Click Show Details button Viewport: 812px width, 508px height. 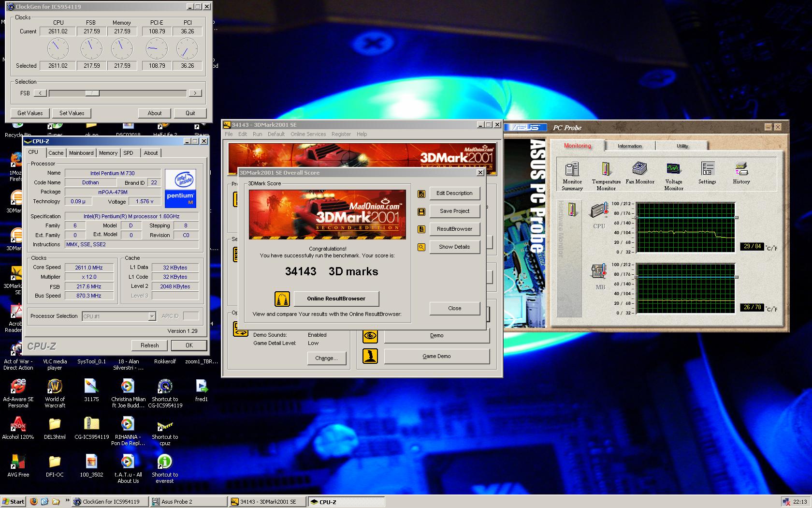(x=454, y=247)
